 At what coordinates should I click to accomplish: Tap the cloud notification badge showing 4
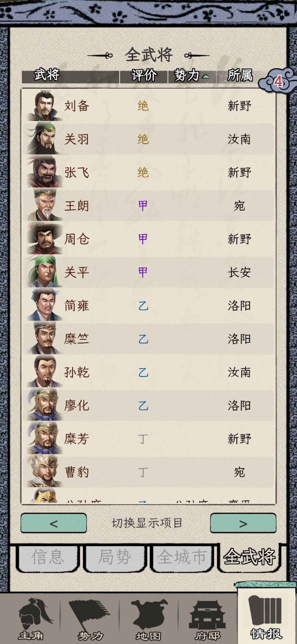pos(277,81)
